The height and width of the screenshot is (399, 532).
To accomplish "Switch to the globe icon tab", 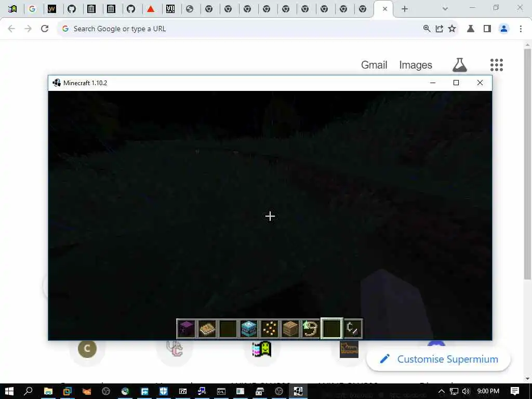I will click(x=190, y=9).
